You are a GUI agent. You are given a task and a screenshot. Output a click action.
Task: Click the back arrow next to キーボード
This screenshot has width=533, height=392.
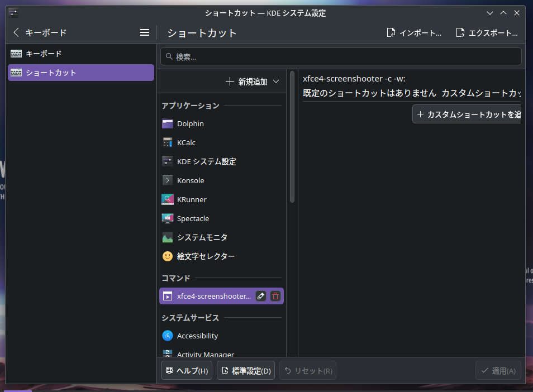[16, 32]
